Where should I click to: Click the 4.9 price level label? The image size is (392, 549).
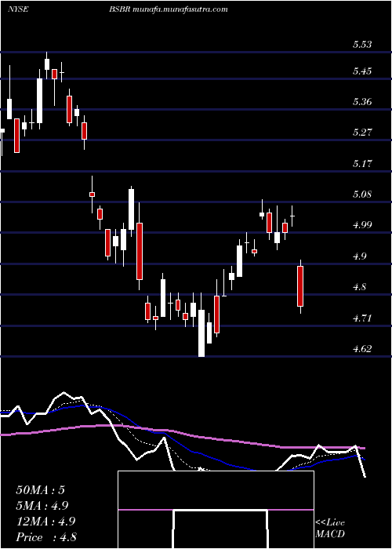pyautogui.click(x=359, y=256)
